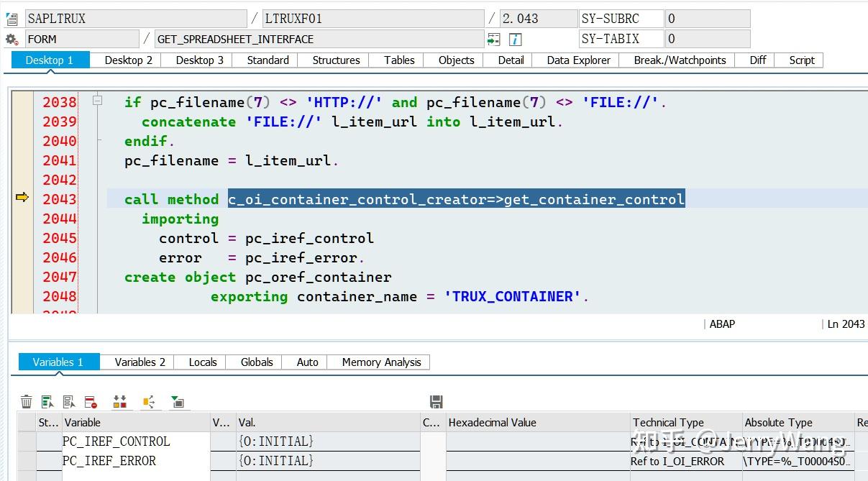Click the graphic display icon in the variables toolbar
868x481 pixels.
178,401
